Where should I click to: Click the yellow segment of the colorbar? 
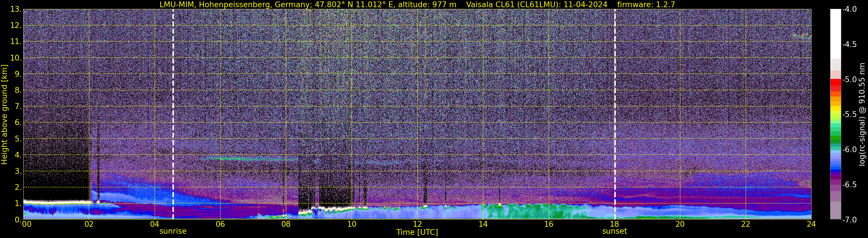coord(835,109)
